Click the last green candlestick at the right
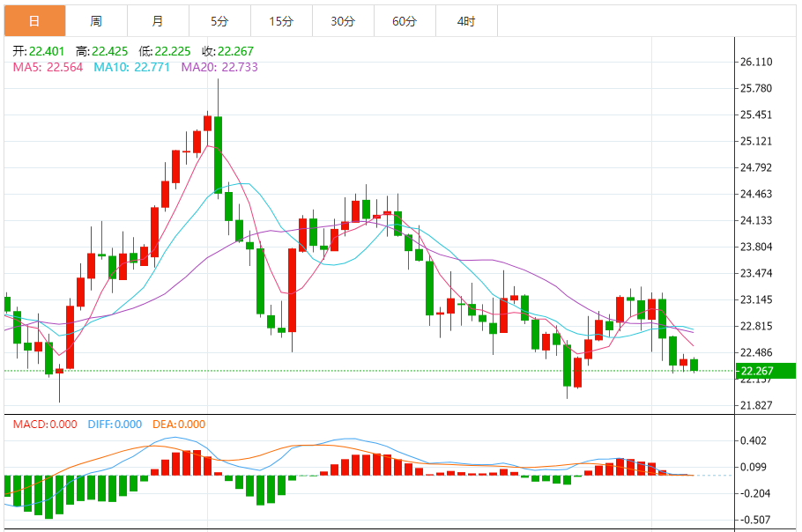Image resolution: width=802 pixels, height=532 pixels. coord(694,365)
